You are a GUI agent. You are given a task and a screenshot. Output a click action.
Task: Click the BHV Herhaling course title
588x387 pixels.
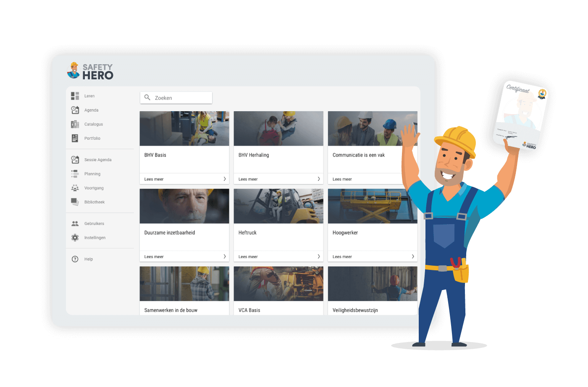click(254, 155)
